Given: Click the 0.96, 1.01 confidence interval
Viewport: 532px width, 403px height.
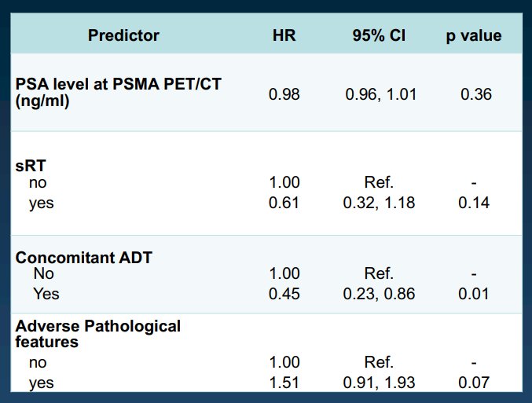Looking at the screenshot, I should (x=380, y=94).
